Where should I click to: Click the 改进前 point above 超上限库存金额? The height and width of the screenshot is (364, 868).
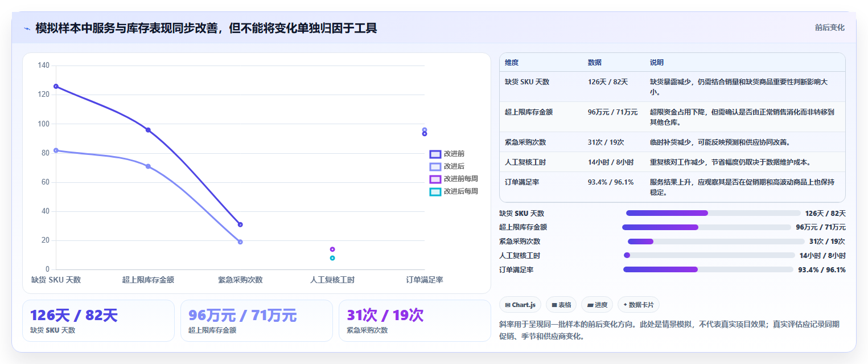pos(148,130)
